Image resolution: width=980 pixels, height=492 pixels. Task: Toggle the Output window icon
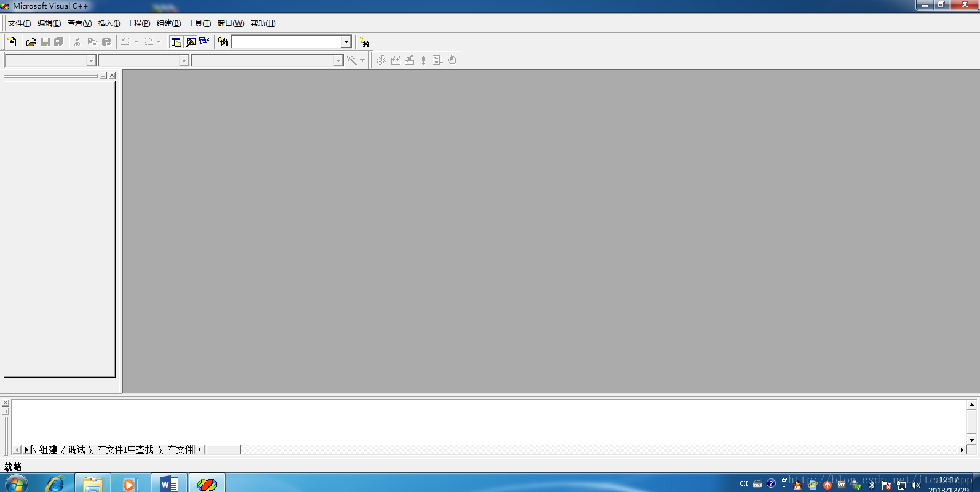191,42
